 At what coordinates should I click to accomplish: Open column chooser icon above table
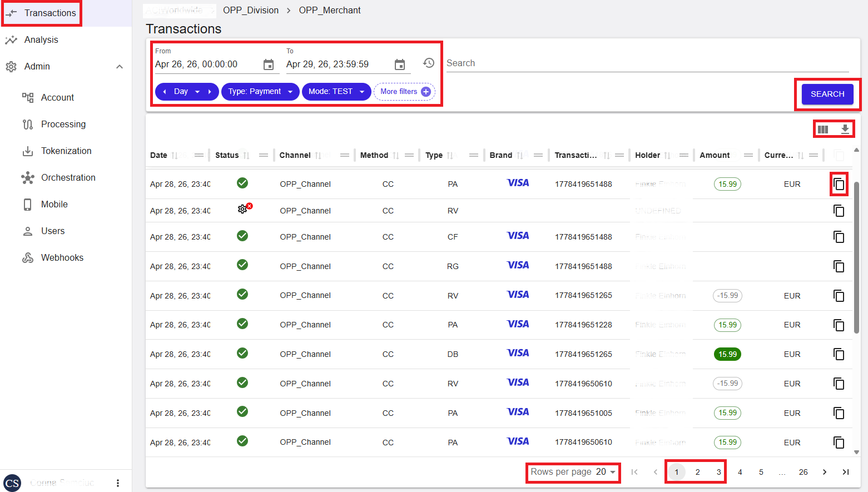pyautogui.click(x=823, y=129)
